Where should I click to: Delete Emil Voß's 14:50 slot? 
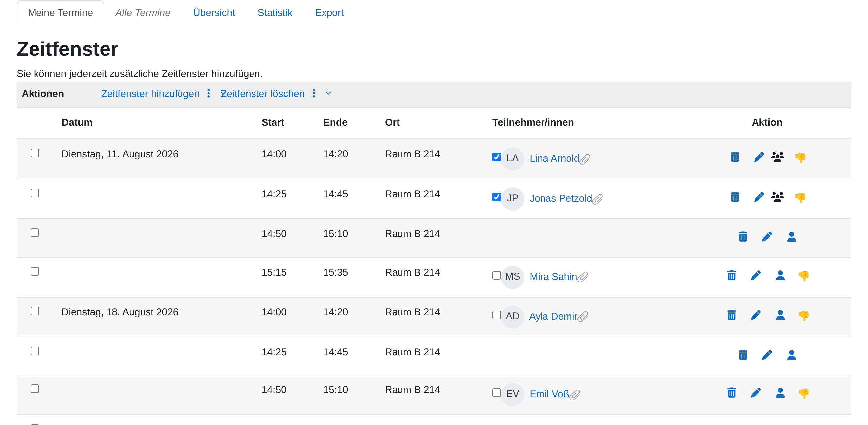click(732, 392)
